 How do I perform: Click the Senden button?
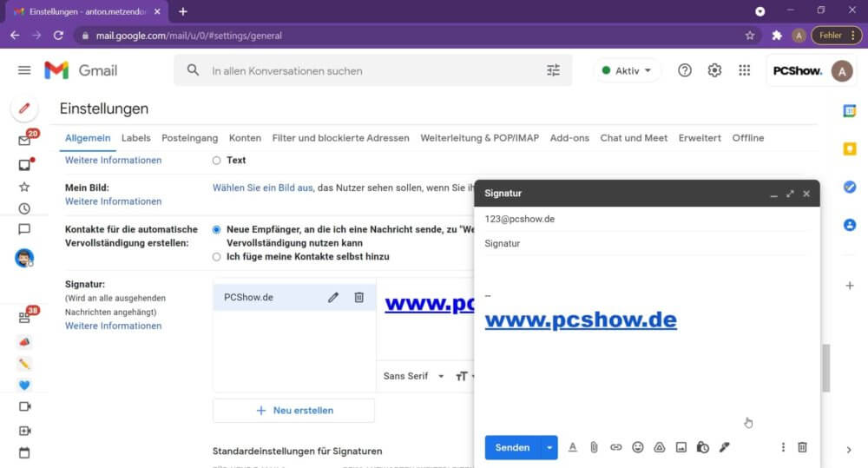tap(513, 447)
